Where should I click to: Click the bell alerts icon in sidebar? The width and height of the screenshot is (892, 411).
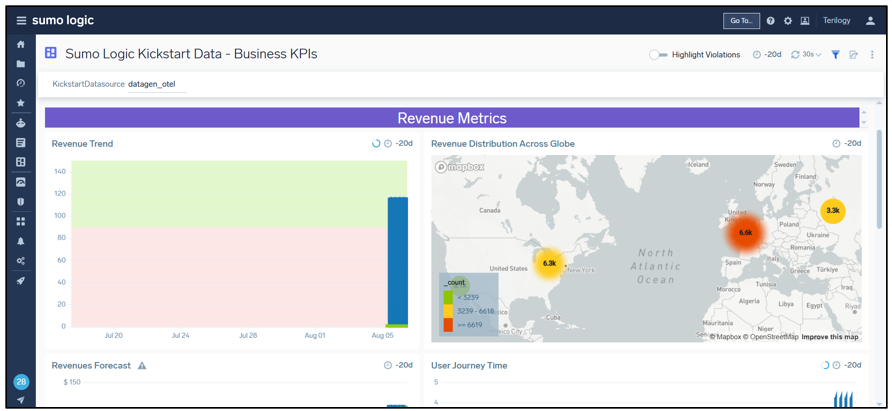point(21,241)
